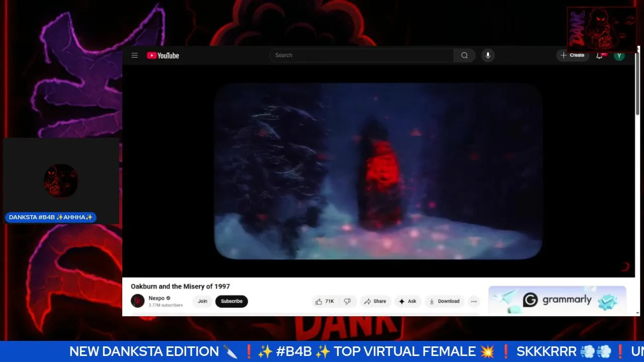Image resolution: width=644 pixels, height=362 pixels.
Task: Share the video
Action: coord(375,301)
